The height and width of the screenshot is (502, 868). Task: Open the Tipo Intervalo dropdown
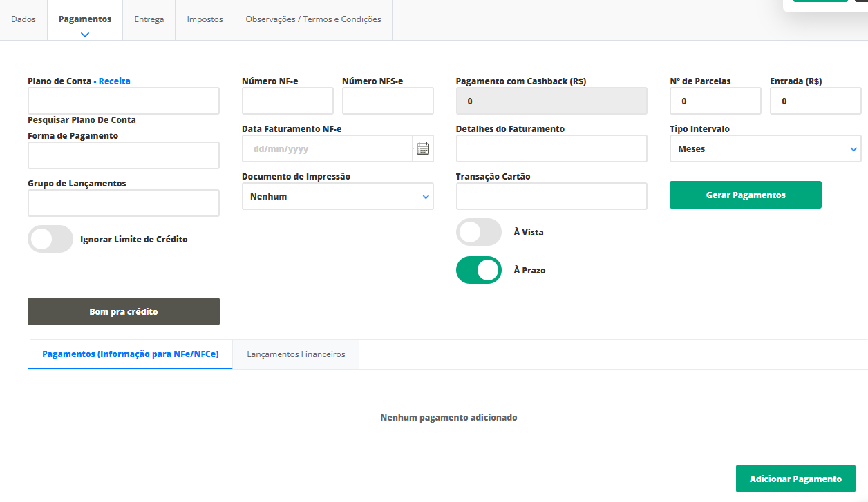pos(765,148)
